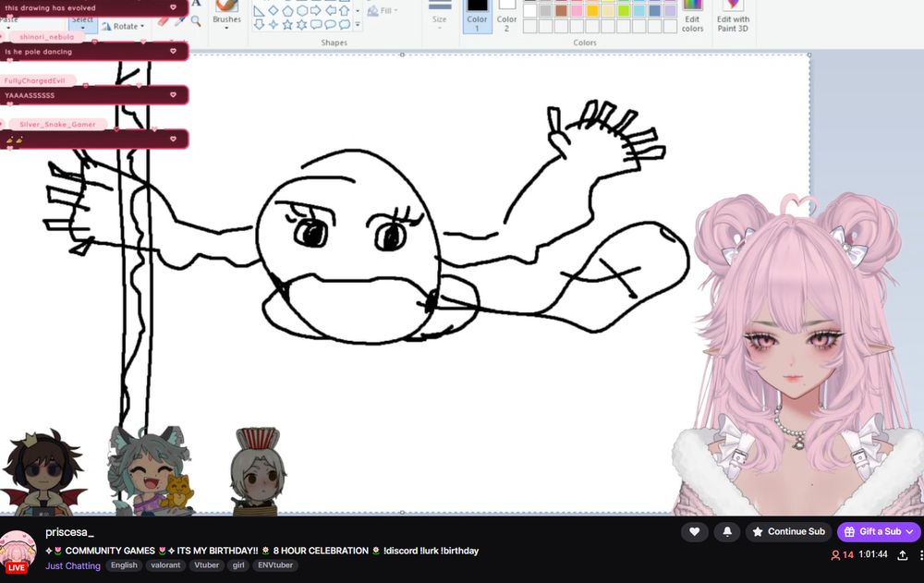924x583 pixels.
Task: Pick the pink palette color
Action: click(577, 10)
